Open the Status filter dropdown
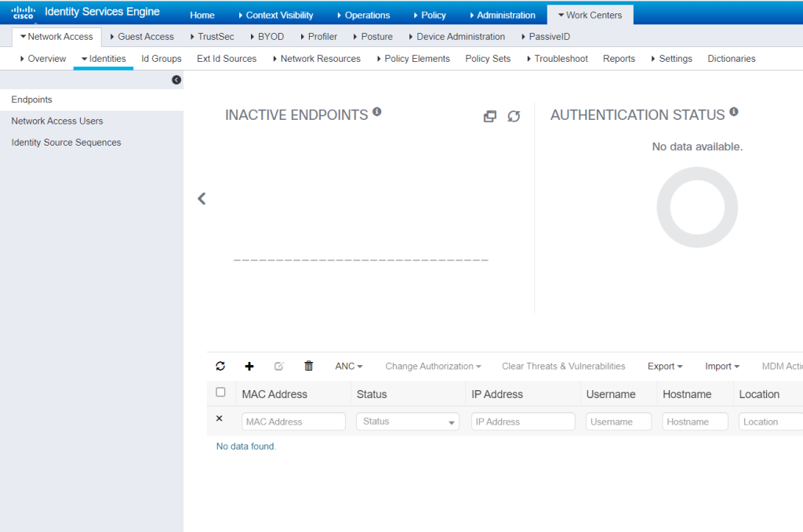Image resolution: width=803 pixels, height=532 pixels. point(408,422)
